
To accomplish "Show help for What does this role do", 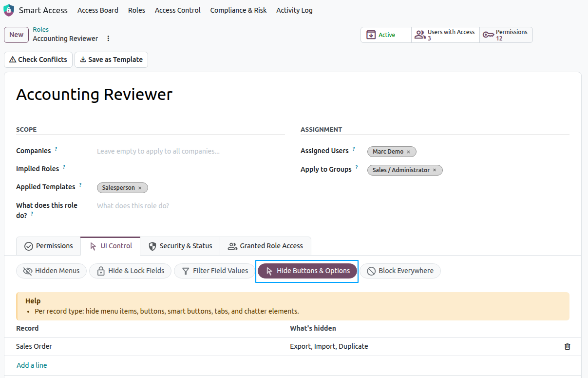I will pos(32,214).
